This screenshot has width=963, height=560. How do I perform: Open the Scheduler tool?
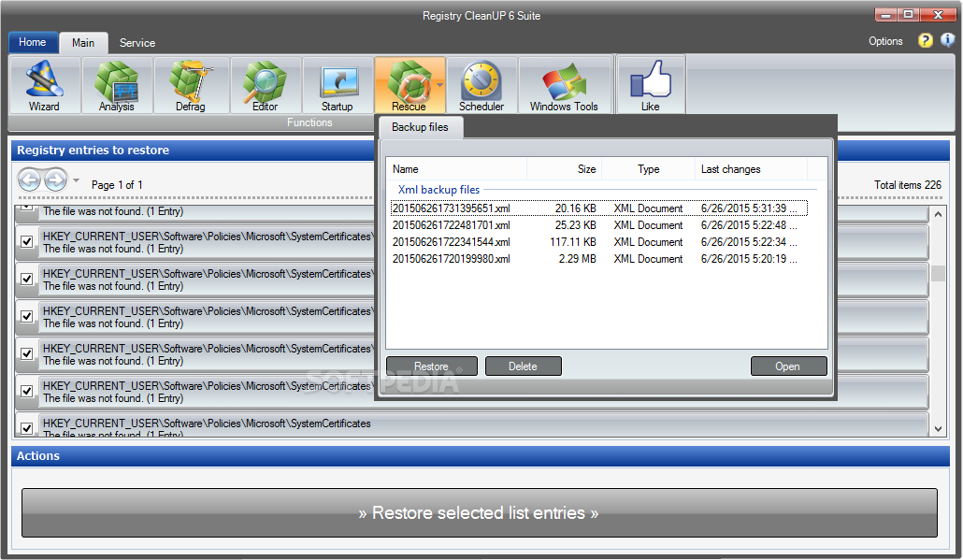(481, 85)
